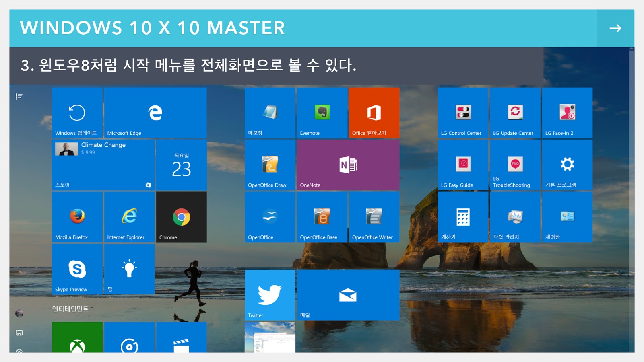Launch LG TroubleShooting tile
Screen dimensions: 644x362
[x=515, y=165]
